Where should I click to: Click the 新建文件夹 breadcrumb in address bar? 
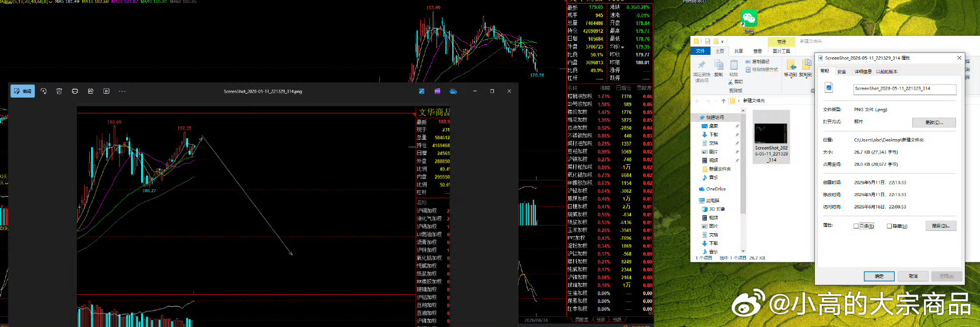pyautogui.click(x=754, y=101)
